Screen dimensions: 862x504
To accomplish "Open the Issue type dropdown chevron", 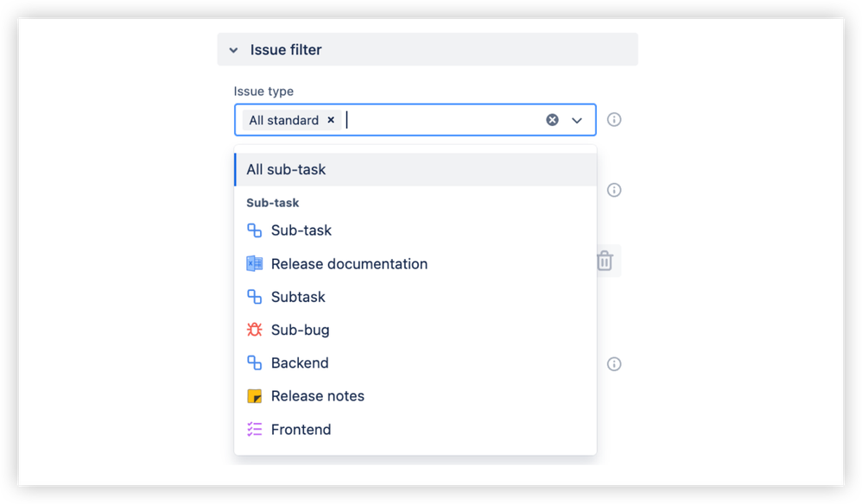I will pyautogui.click(x=577, y=119).
